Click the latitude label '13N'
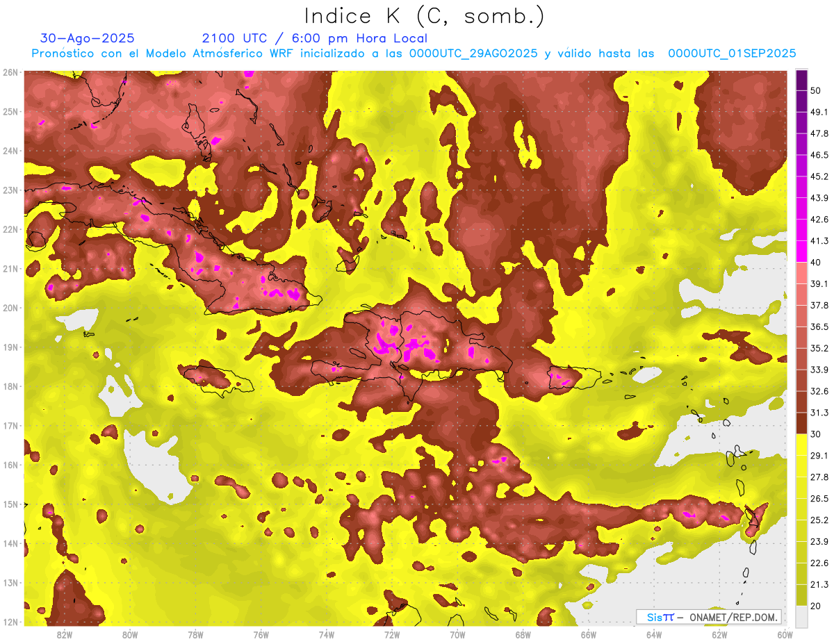 (x=10, y=583)
